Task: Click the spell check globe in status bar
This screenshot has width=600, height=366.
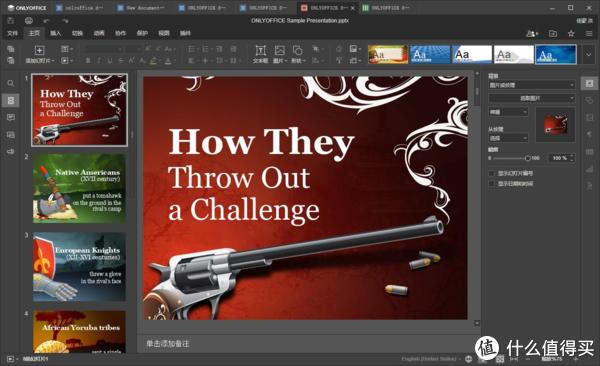Action: tap(469, 359)
